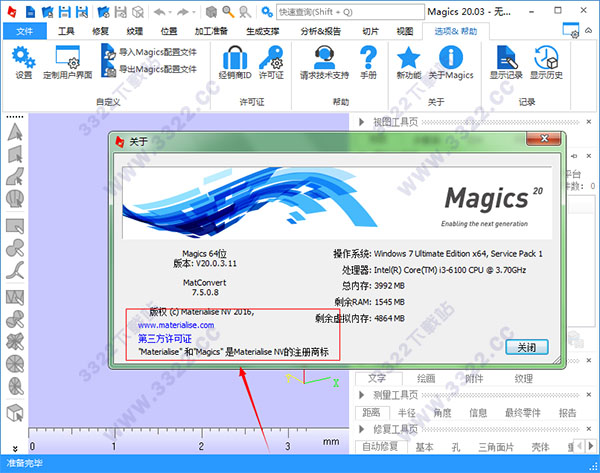Close the About dialog with red X
The width and height of the screenshot is (600, 473).
(544, 138)
